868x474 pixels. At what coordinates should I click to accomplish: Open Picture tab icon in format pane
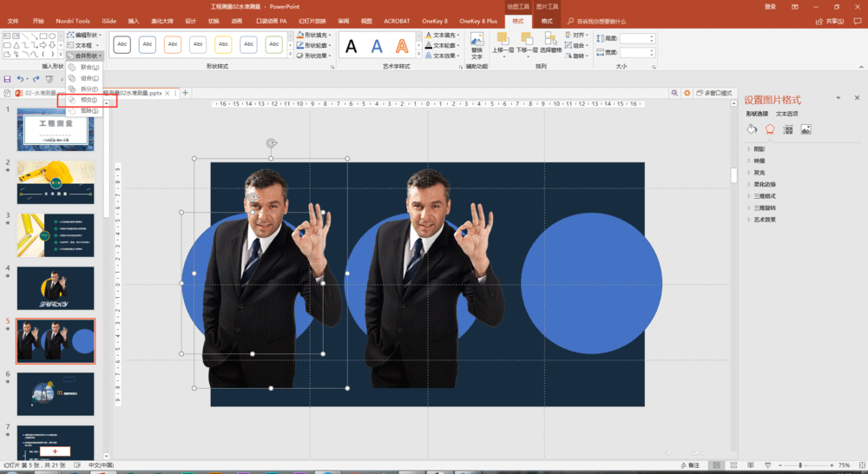click(806, 129)
